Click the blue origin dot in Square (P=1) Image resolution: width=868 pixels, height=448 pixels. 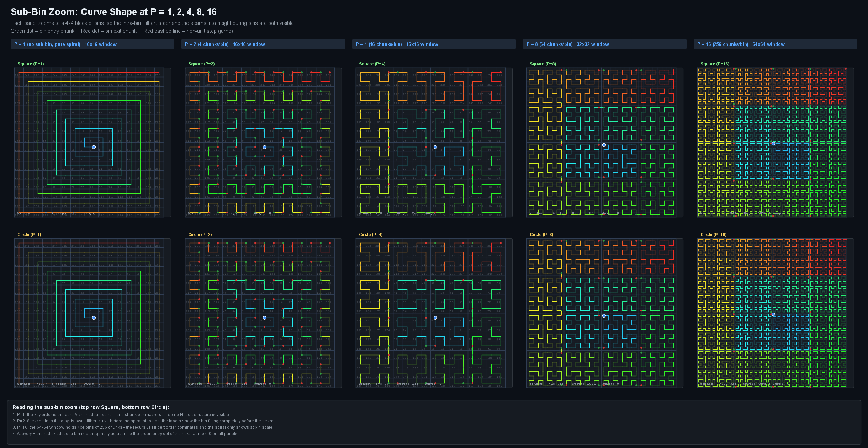(x=94, y=147)
